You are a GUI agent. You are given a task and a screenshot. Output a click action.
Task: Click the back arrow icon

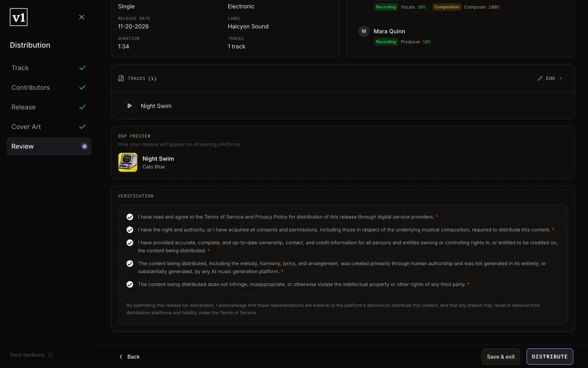(121, 356)
